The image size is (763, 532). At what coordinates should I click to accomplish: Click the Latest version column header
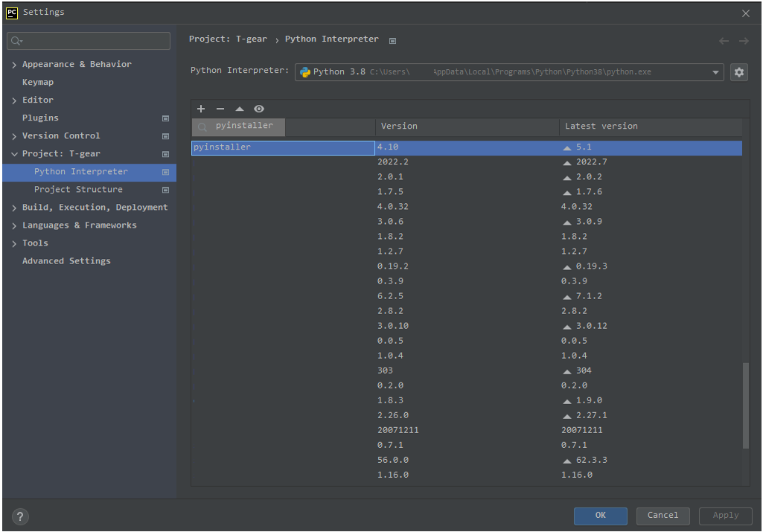point(651,126)
